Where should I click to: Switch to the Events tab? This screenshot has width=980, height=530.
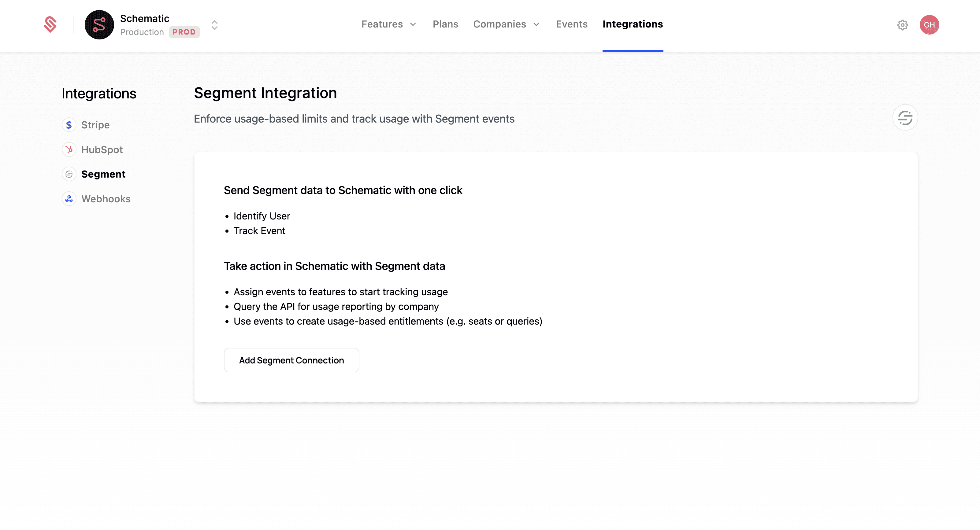571,24
